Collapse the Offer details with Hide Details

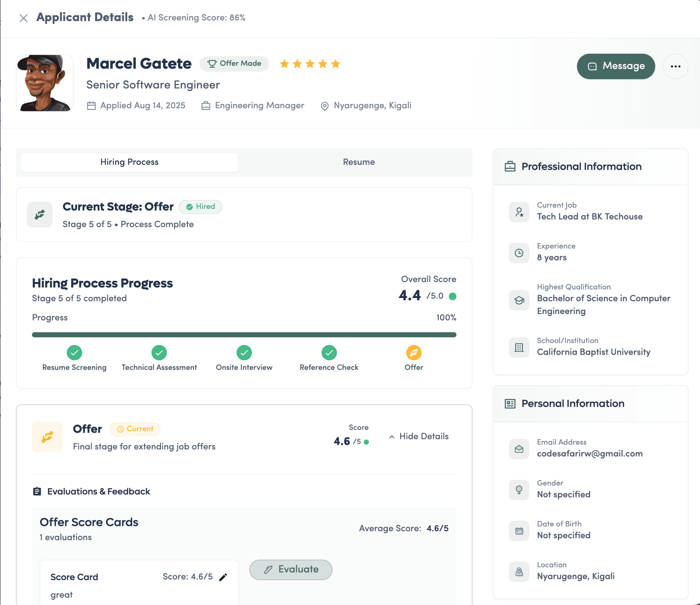pyautogui.click(x=419, y=436)
